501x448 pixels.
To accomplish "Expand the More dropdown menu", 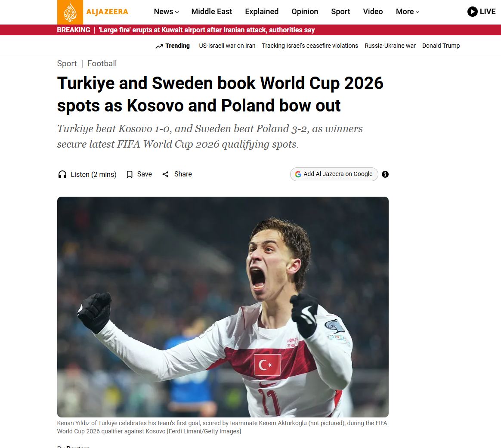I will pos(407,12).
